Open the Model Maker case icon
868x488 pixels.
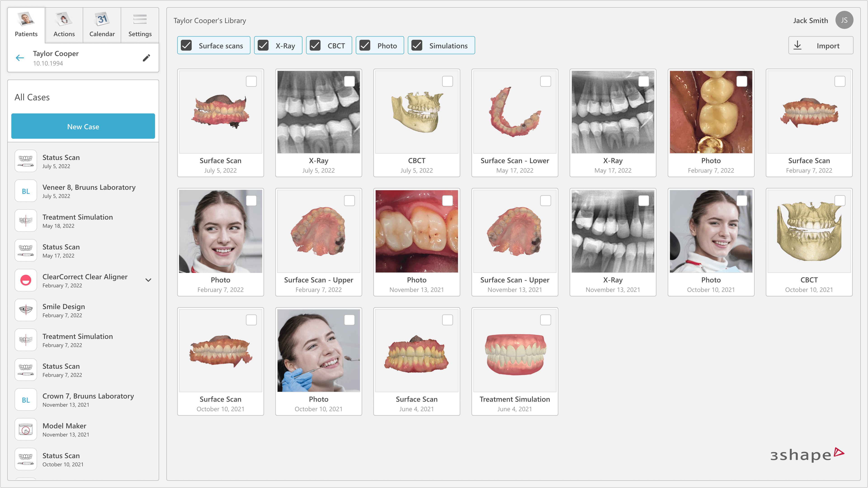(26, 429)
